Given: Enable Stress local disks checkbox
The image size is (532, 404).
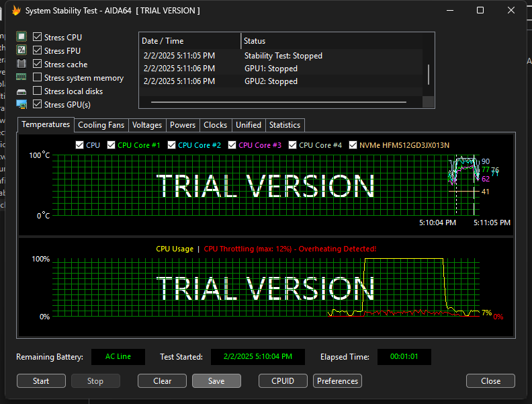Looking at the screenshot, I should (x=38, y=91).
